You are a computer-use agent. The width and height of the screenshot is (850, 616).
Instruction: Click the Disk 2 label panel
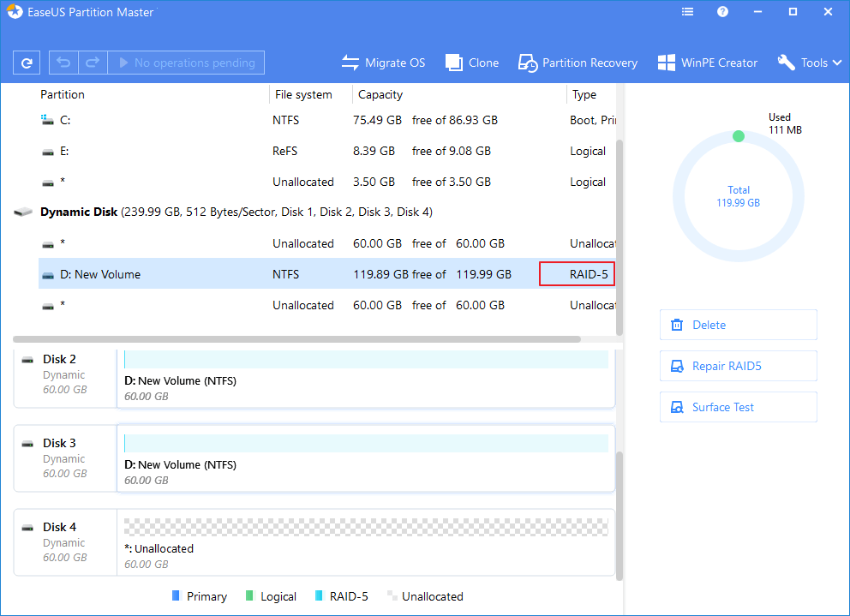65,379
